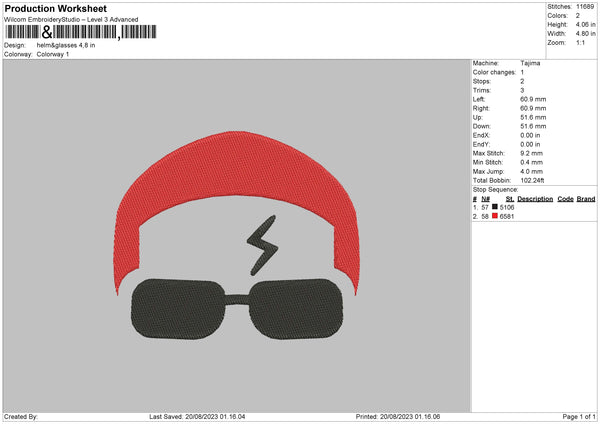600x424 pixels.
Task: Click the Height value '4.06 in'
Action: coord(585,24)
